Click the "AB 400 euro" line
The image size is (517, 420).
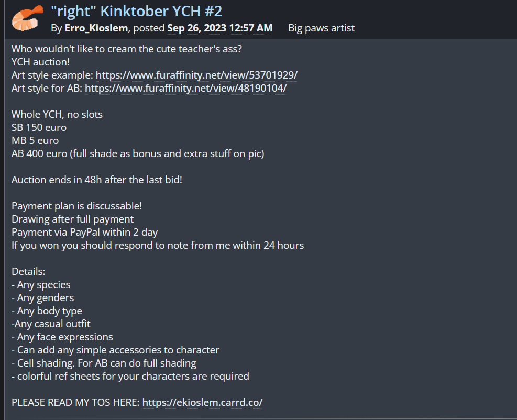138,153
